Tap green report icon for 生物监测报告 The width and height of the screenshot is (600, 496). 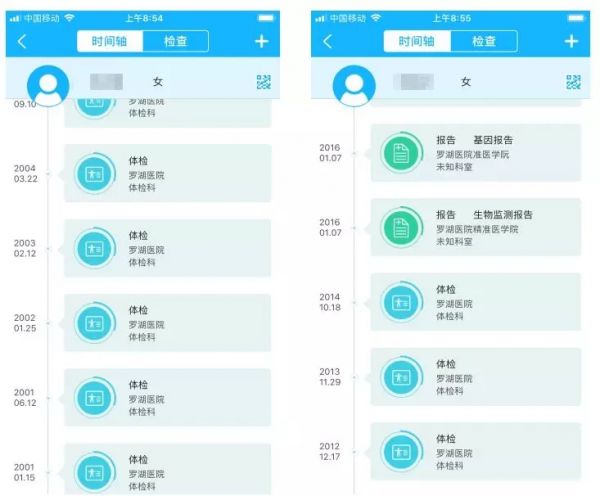401,227
